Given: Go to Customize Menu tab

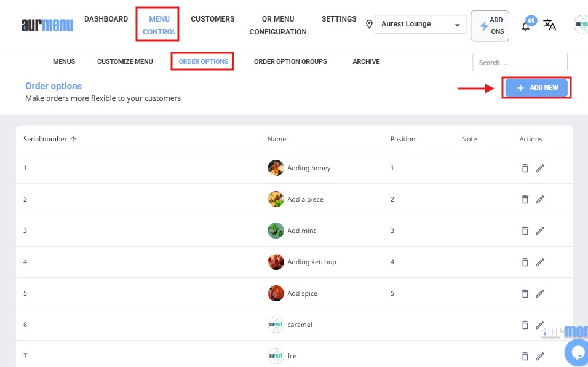Looking at the screenshot, I should pos(125,61).
